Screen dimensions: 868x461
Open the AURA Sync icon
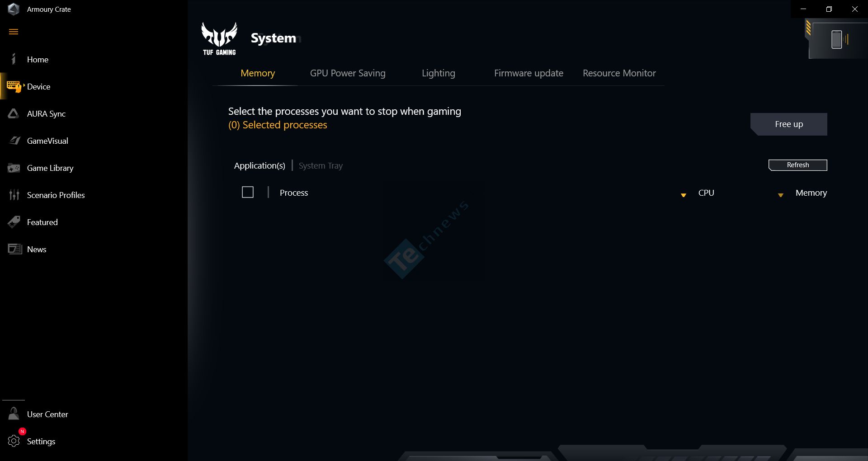click(x=14, y=113)
